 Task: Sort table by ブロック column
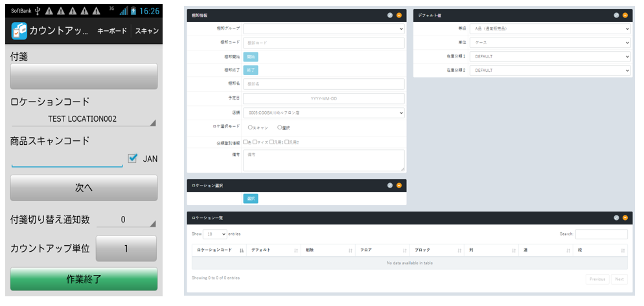(x=437, y=250)
